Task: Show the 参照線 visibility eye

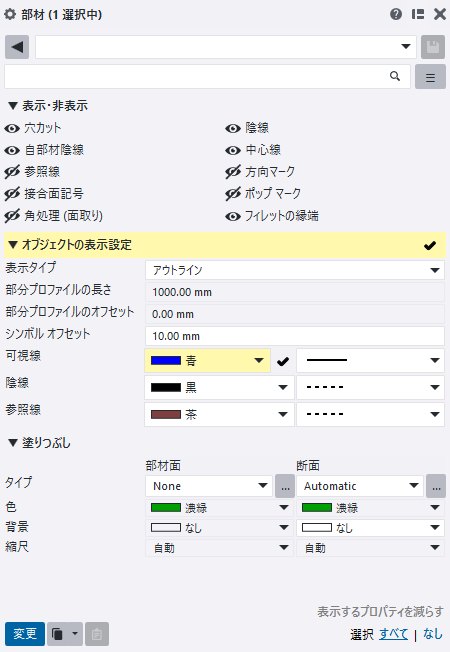Action: (12, 172)
